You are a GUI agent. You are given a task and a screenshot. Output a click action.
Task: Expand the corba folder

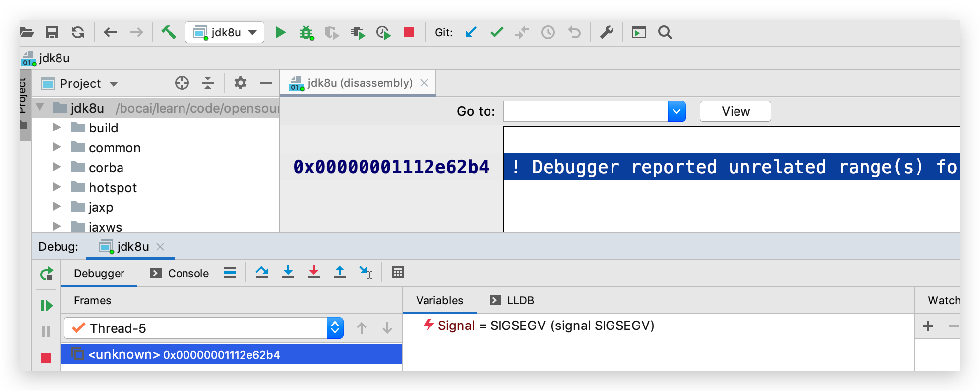[57, 167]
